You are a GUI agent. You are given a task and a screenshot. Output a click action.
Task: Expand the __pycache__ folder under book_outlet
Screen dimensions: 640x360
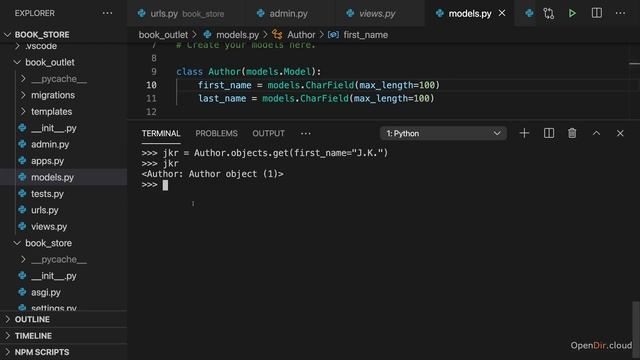click(23, 79)
